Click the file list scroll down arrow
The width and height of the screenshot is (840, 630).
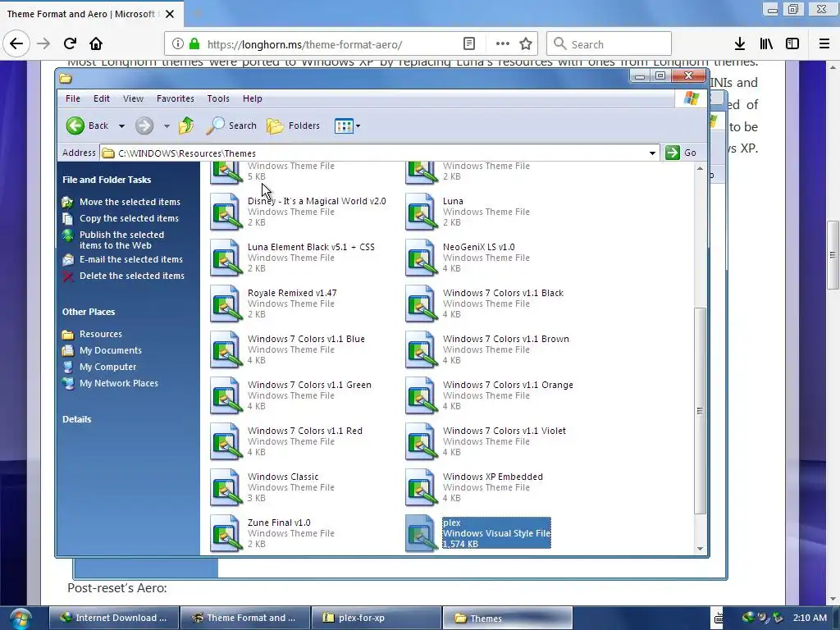coord(700,549)
